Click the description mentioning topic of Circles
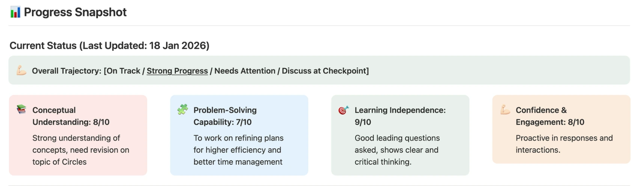Viewport: 644px width, 186px height. click(x=80, y=150)
